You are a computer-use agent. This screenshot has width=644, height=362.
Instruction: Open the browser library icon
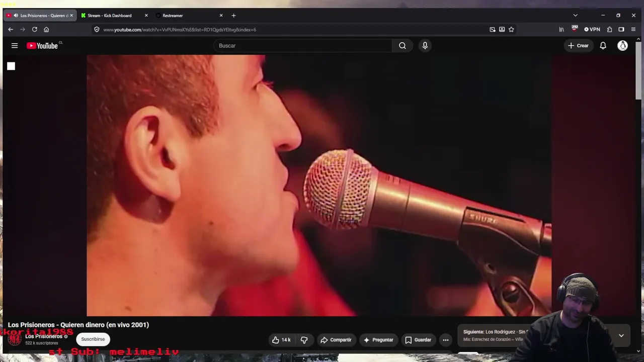pyautogui.click(x=561, y=30)
